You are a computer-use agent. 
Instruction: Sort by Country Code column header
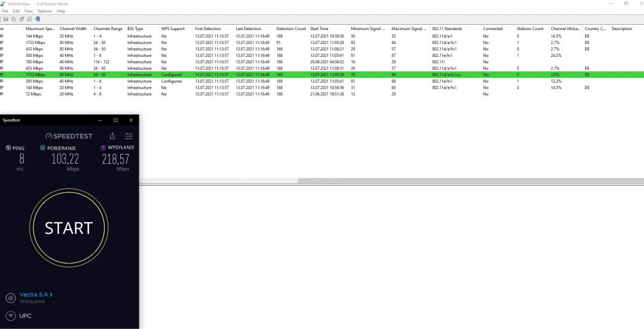coord(595,28)
